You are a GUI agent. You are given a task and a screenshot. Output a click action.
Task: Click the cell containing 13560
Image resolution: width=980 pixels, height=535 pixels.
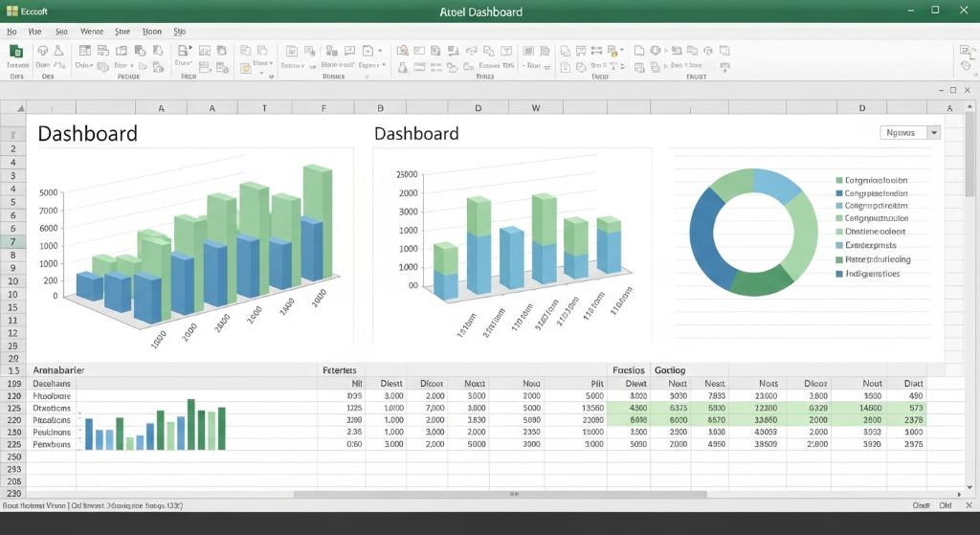click(575, 408)
